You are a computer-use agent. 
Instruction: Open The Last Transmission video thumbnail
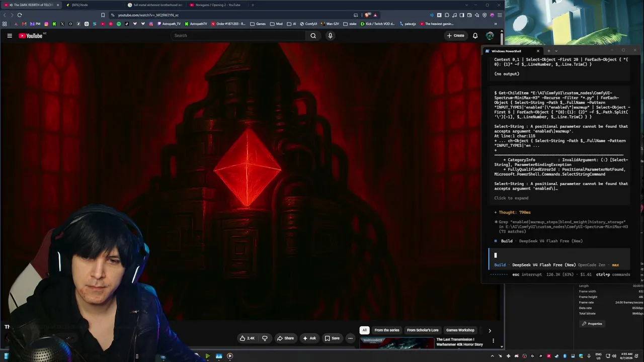pos(396,343)
